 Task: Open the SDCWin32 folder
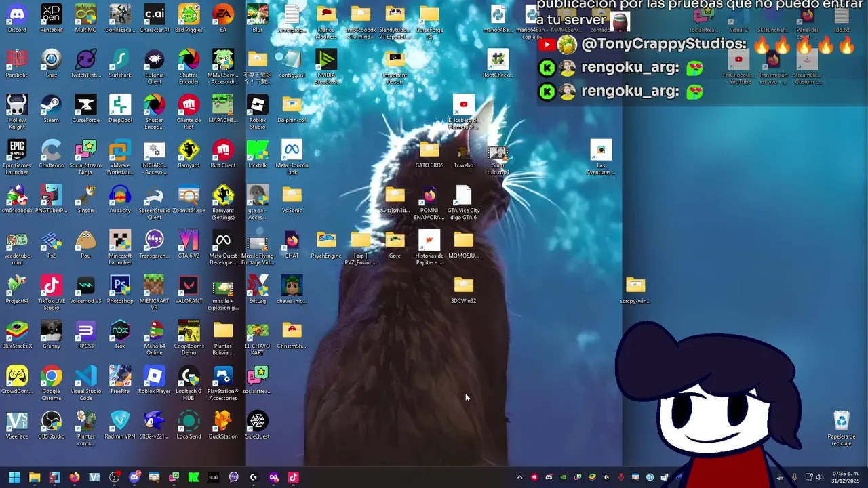(x=463, y=289)
